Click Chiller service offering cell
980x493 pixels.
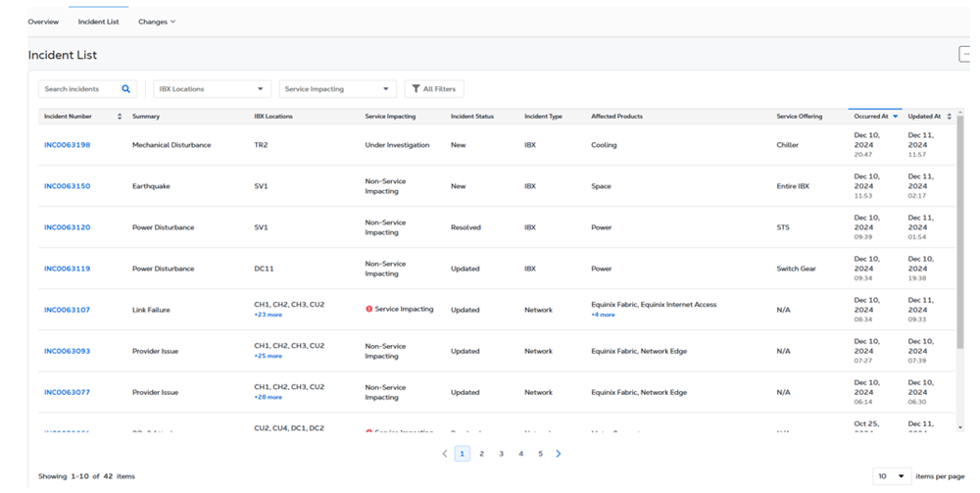point(788,145)
